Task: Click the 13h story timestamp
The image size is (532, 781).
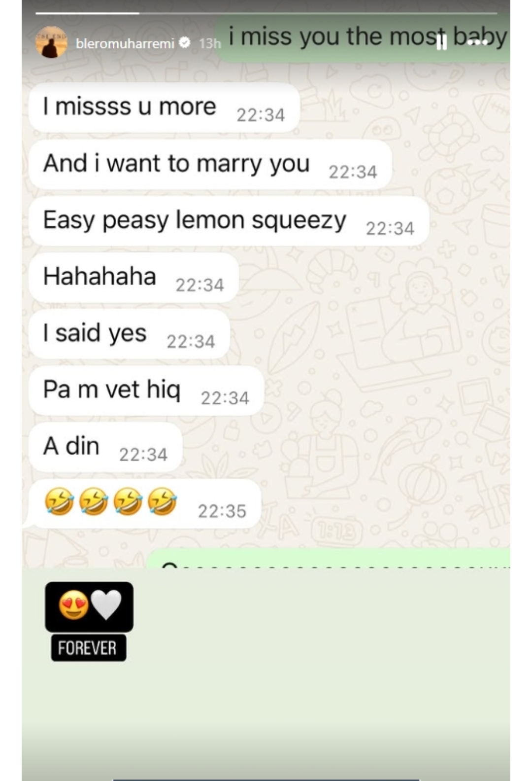Action: click(x=209, y=43)
